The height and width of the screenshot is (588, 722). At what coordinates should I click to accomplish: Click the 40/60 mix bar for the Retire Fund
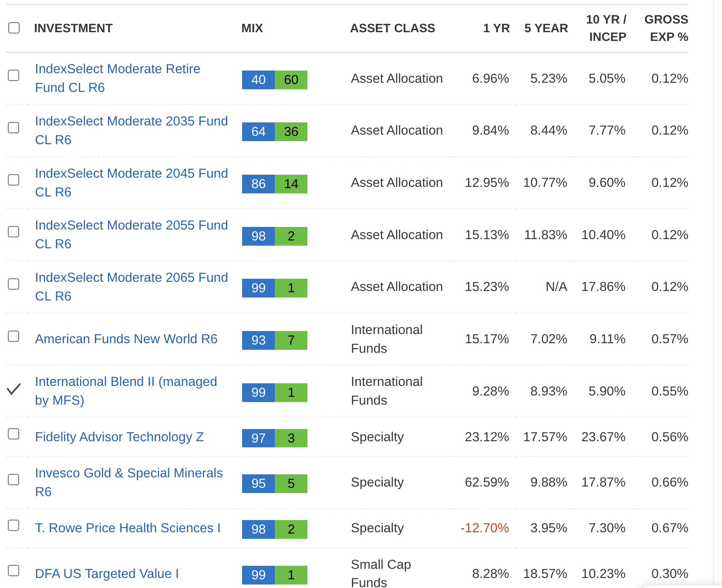pos(275,80)
